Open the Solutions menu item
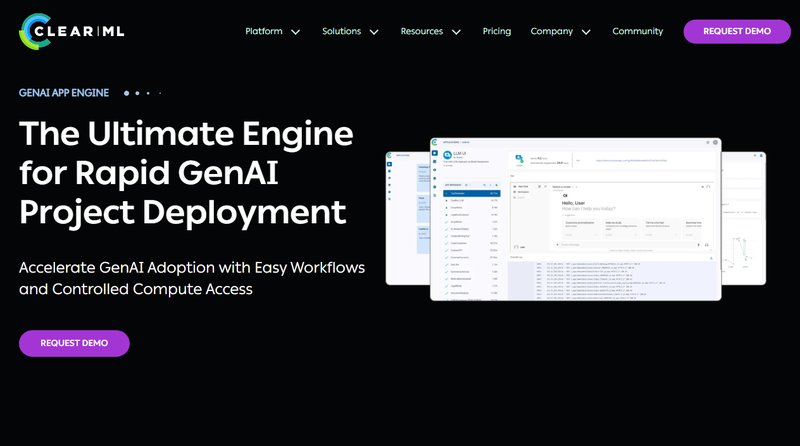The image size is (800, 446). [341, 31]
